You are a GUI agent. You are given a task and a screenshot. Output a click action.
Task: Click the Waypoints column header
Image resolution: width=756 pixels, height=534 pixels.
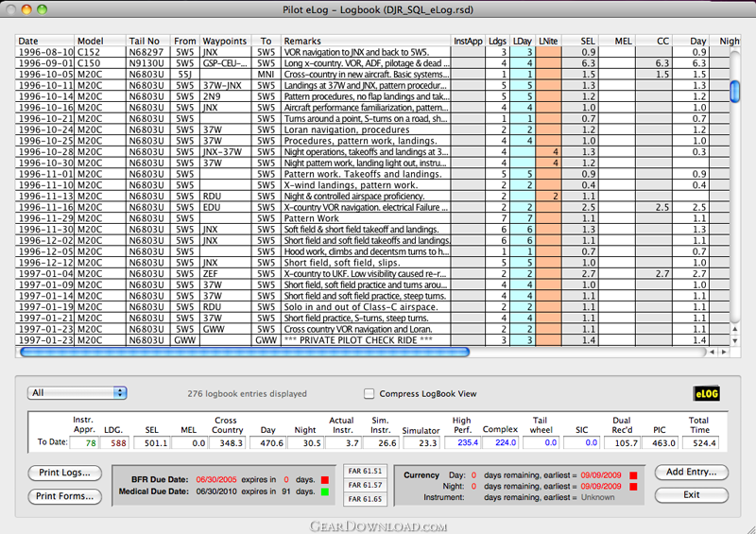click(x=225, y=41)
